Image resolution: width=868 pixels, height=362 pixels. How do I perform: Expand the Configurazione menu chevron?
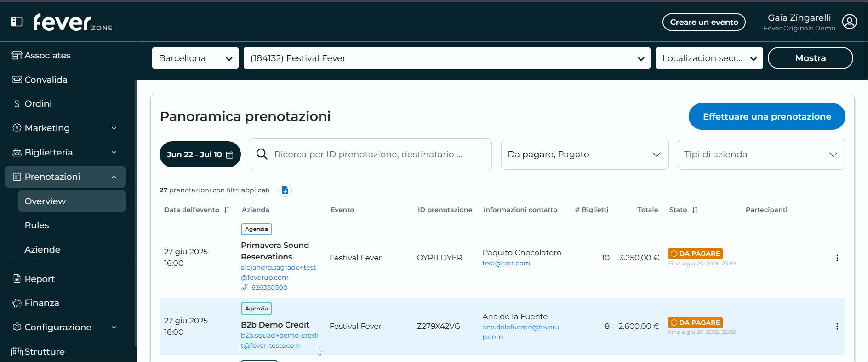coord(114,328)
